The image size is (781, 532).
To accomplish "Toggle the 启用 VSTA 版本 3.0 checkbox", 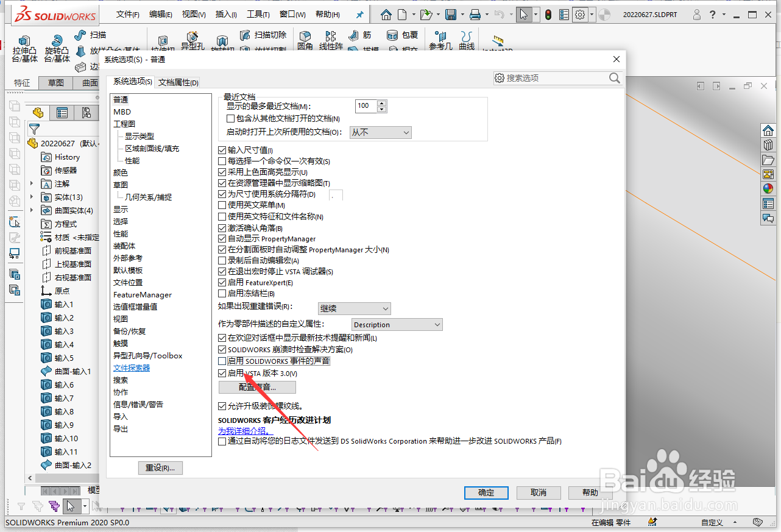I will click(222, 373).
